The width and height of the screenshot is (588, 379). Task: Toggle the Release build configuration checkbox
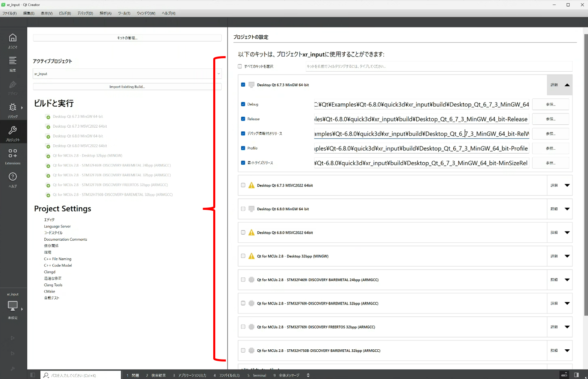pos(243,119)
